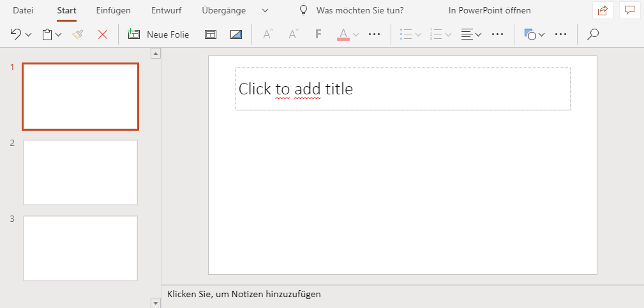
Task: Click the search magnifier icon
Action: pos(593,34)
